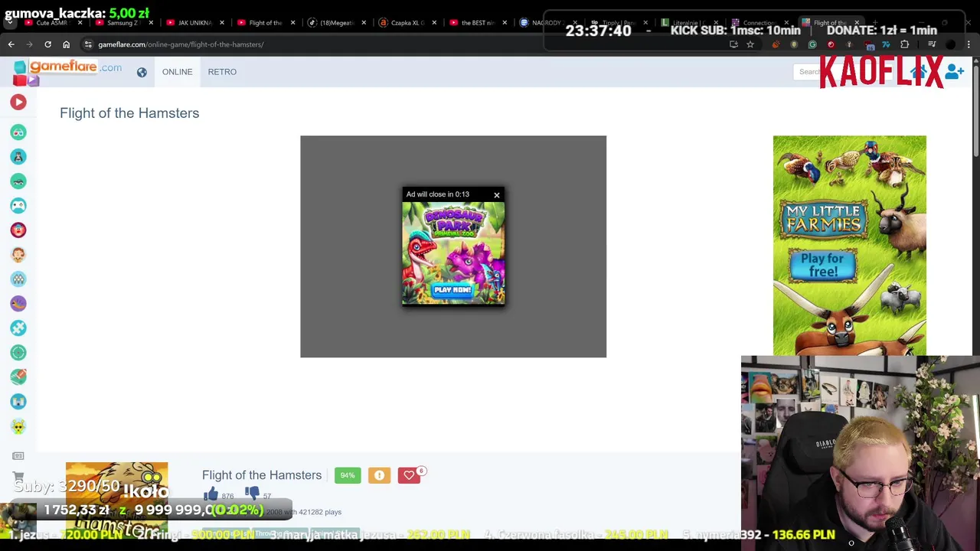Click the Flight of the Hamsters thumbnail
This screenshot has height=551, width=980.
[116, 499]
